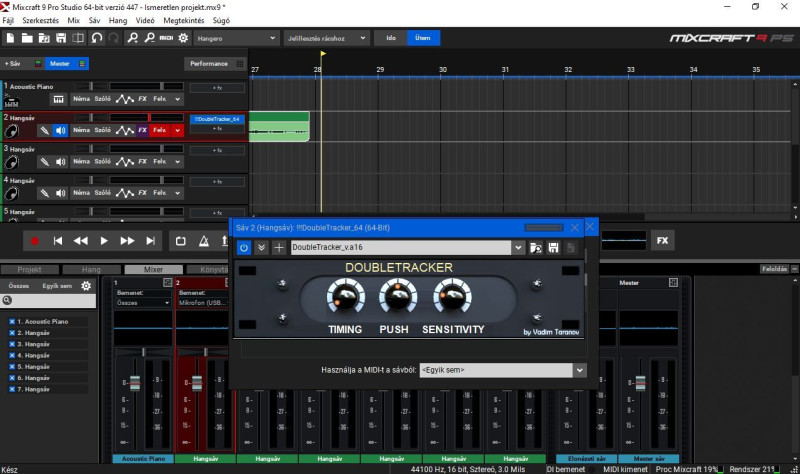Show automation lane on track 2 Hangsáv

click(124, 131)
